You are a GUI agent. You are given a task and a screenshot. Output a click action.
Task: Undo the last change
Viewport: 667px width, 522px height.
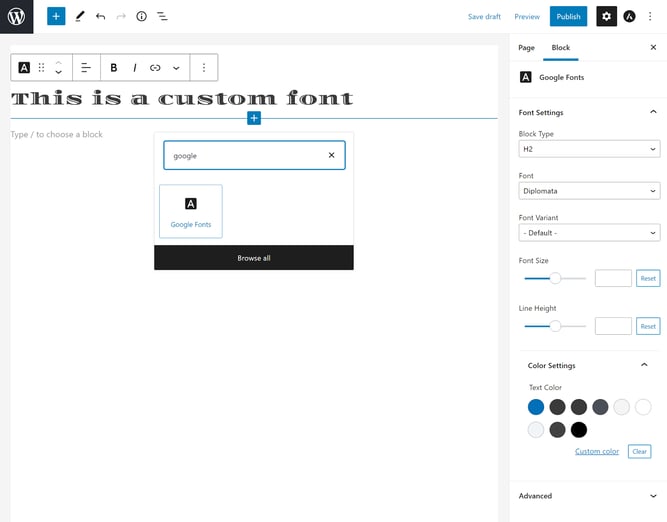[100, 17]
